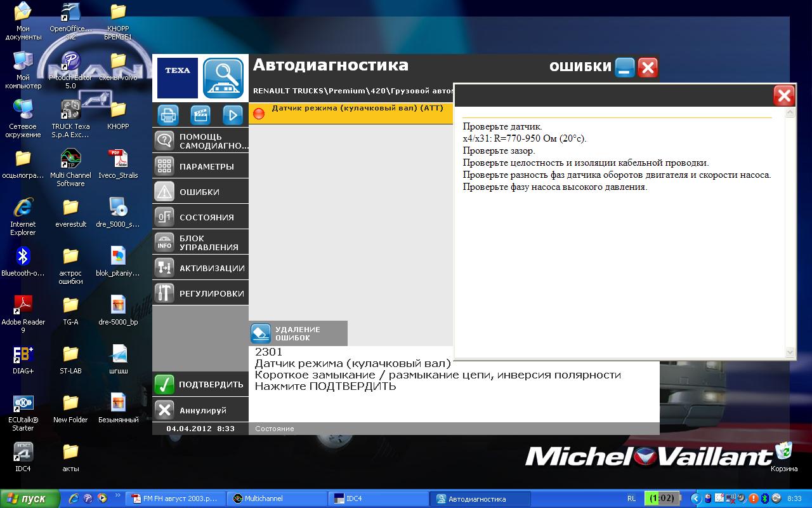Launch TRUCK Texa S.p.A shortcut

tap(70, 119)
